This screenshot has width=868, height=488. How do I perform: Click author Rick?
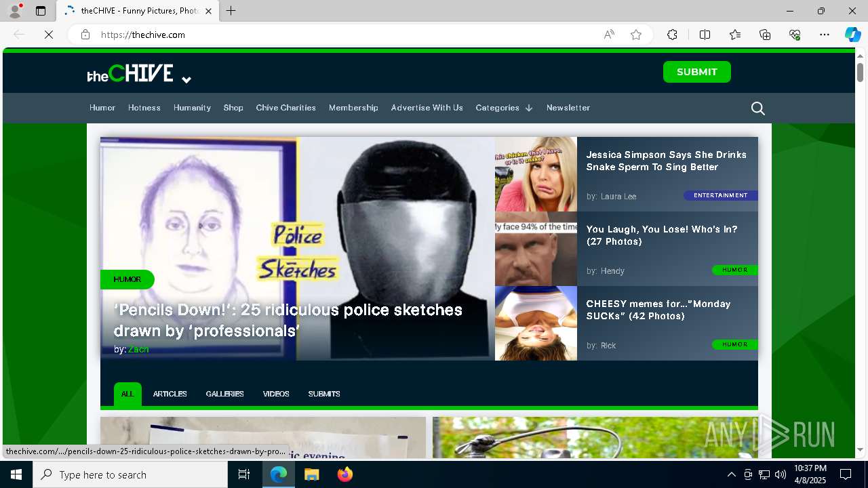(608, 346)
